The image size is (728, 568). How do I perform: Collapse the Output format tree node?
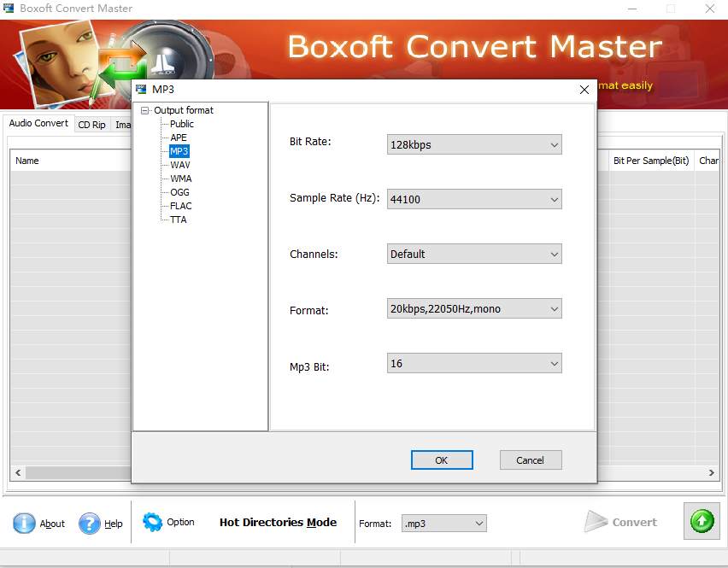click(145, 110)
